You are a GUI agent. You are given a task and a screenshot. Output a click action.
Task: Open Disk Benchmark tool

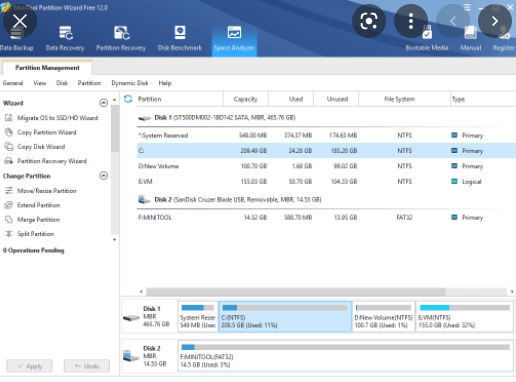click(x=180, y=39)
